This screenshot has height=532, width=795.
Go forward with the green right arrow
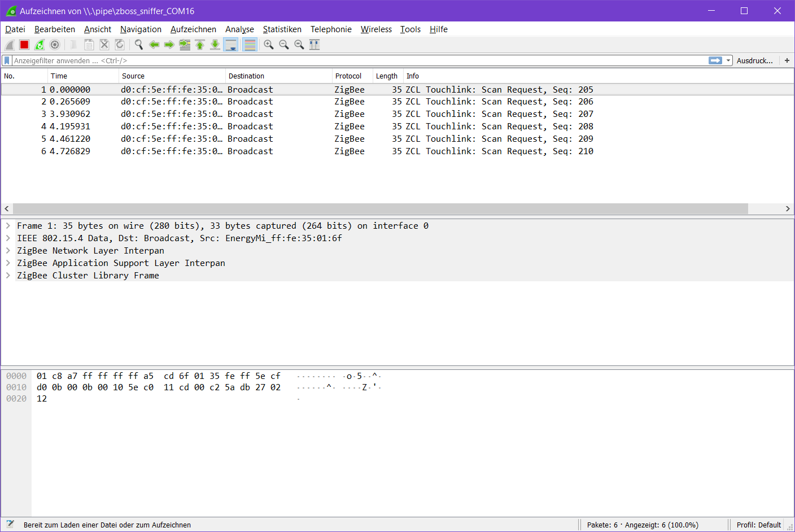point(169,45)
